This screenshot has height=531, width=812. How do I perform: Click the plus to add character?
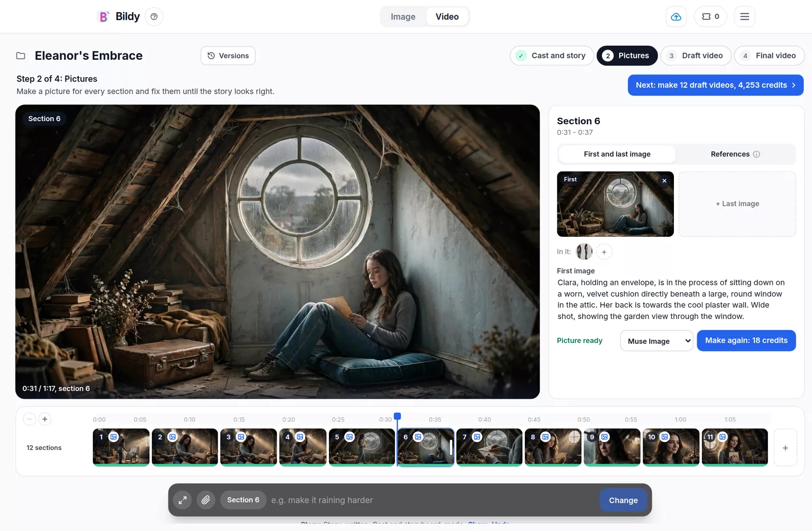click(x=604, y=252)
